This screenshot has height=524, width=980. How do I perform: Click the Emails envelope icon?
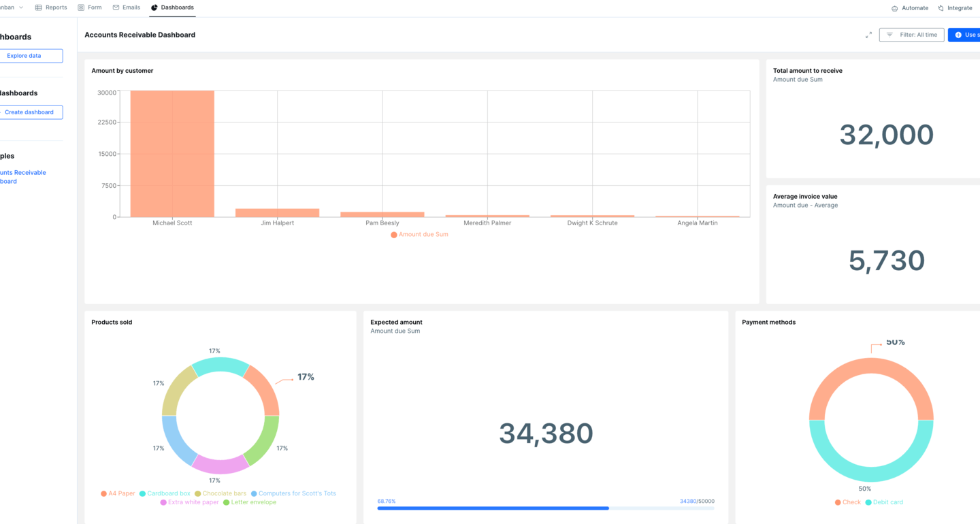(x=116, y=7)
